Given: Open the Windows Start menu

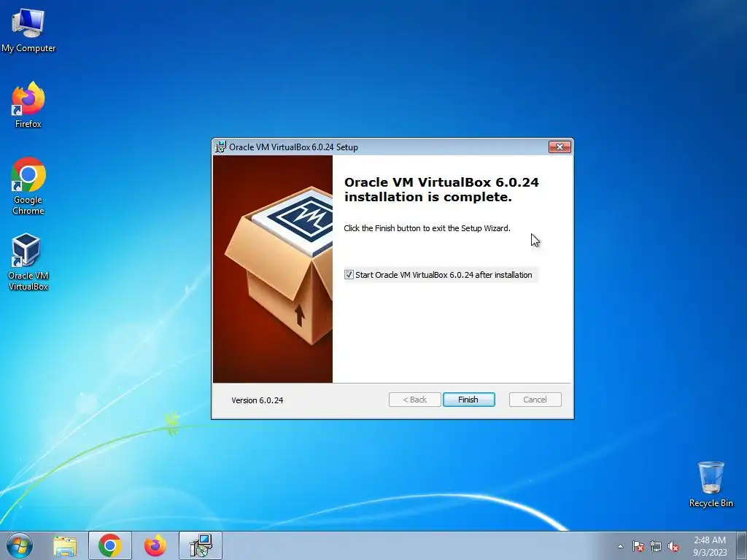Looking at the screenshot, I should pyautogui.click(x=20, y=545).
